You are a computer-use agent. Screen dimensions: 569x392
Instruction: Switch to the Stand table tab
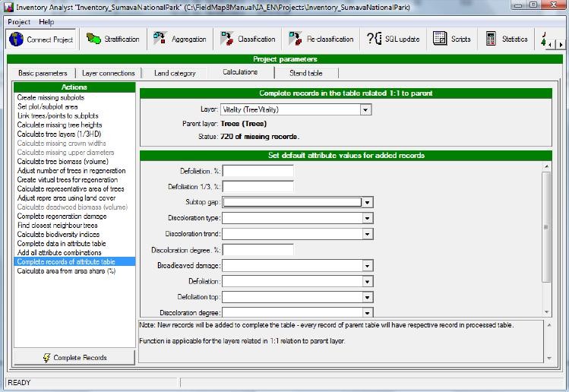click(x=305, y=73)
